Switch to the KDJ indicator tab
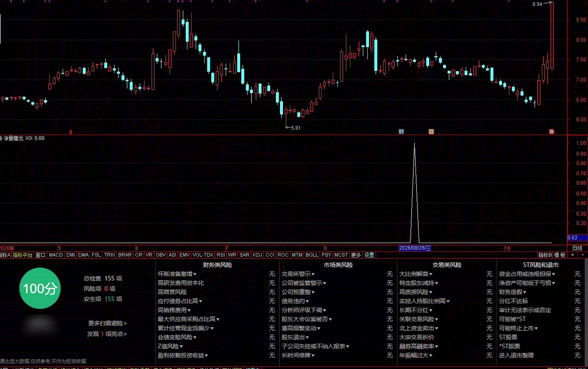Viewport: 588px width, 369px height. click(x=258, y=255)
